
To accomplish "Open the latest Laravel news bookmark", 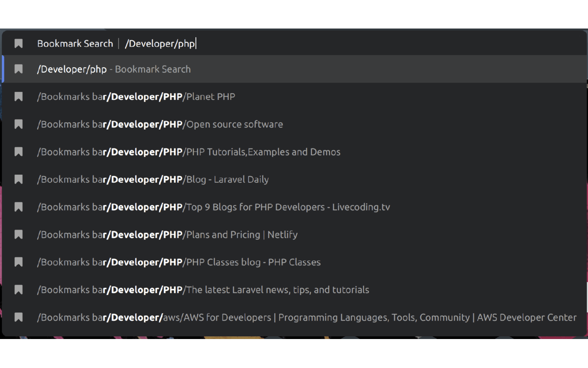I will point(203,290).
